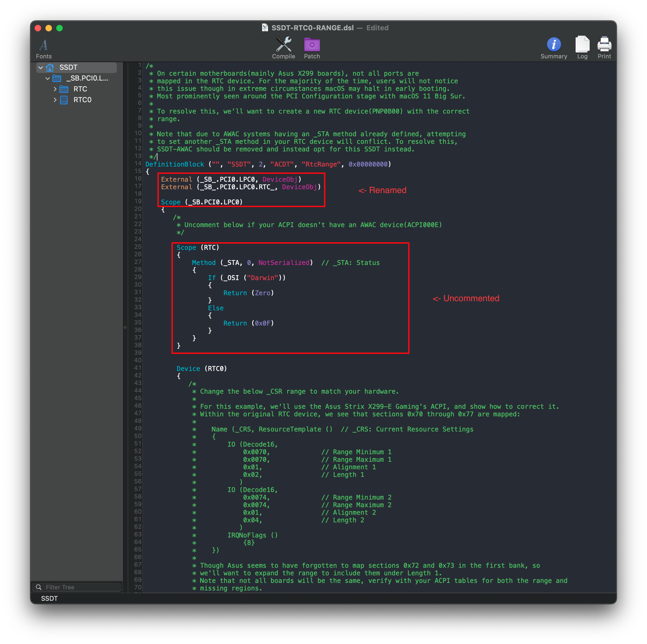Click the RTC folder icon in the tree
This screenshot has width=647, height=644.
pos(63,89)
